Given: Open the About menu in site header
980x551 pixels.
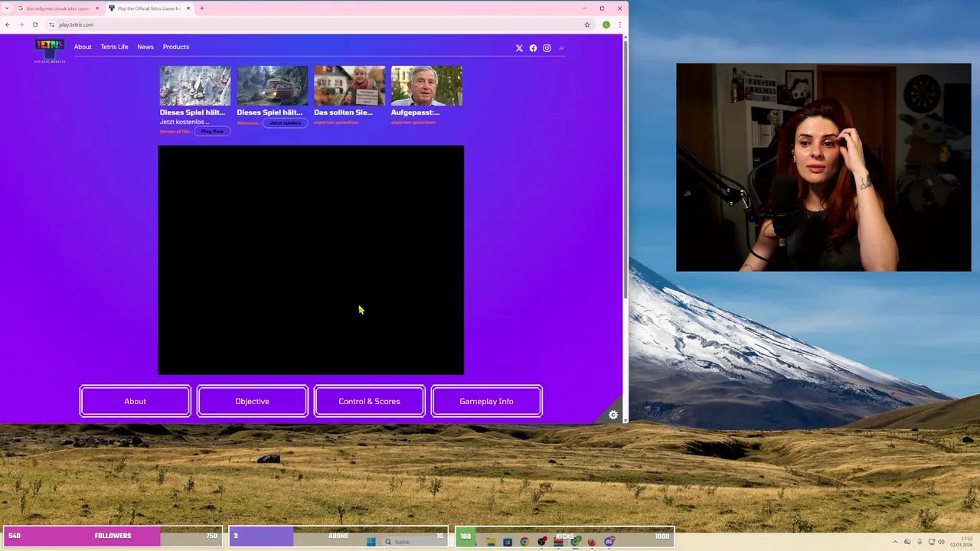Looking at the screenshot, I should (x=83, y=47).
